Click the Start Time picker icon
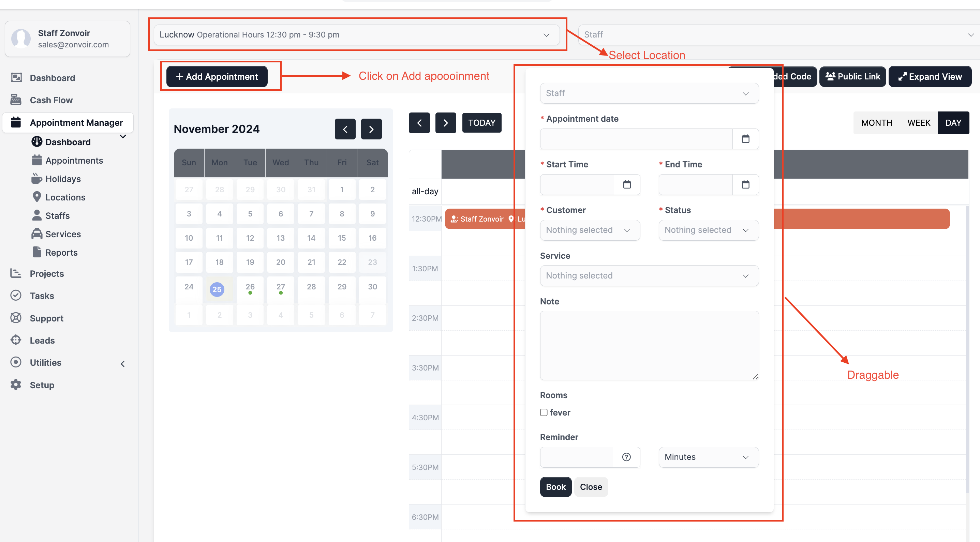The image size is (980, 542). coord(627,184)
